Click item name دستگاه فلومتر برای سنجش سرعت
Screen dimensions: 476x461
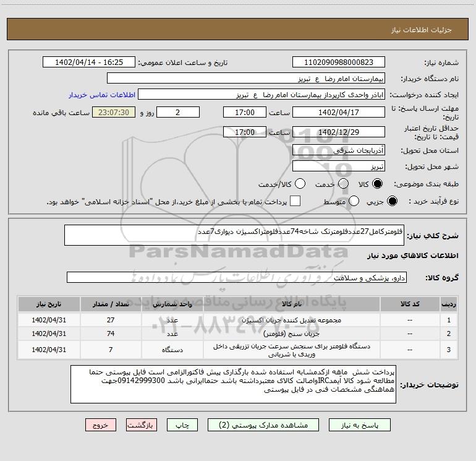[291, 350]
